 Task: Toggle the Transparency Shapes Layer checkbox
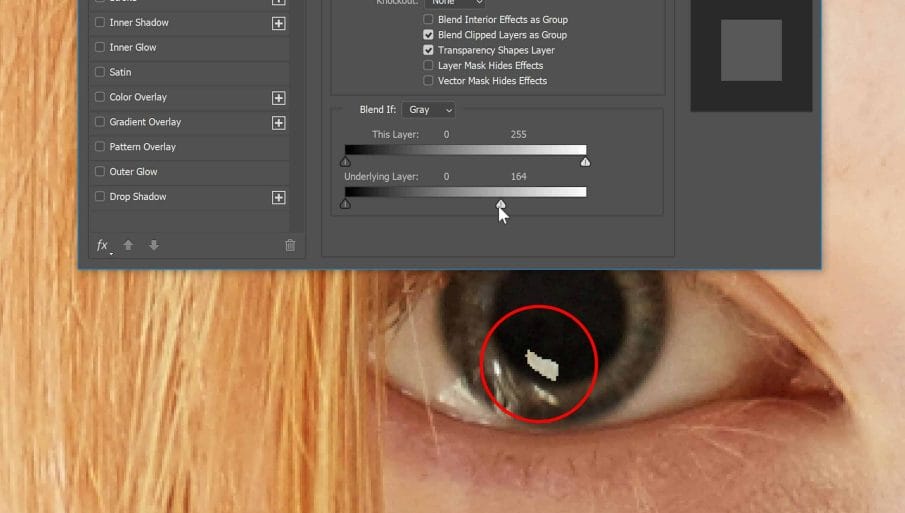click(x=429, y=50)
